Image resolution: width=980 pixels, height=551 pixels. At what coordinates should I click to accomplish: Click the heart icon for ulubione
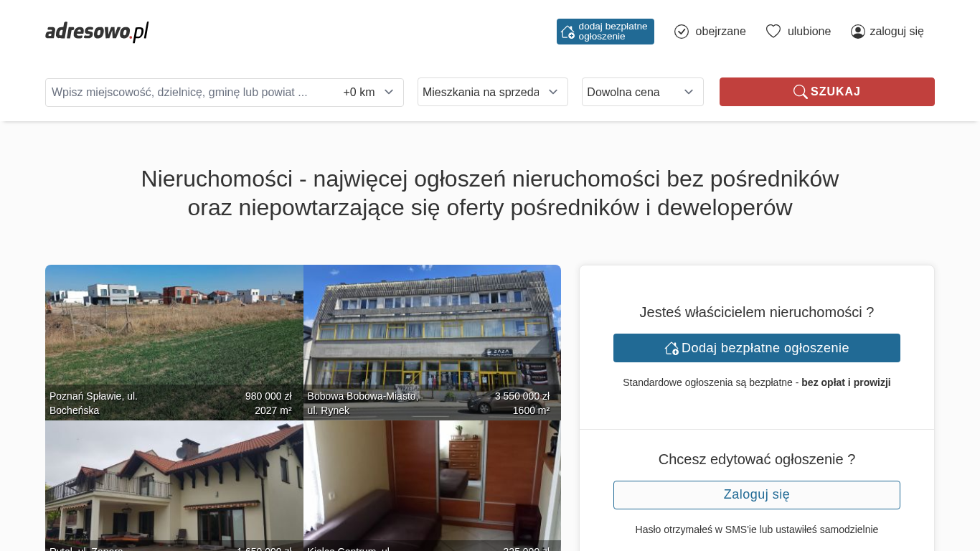[x=773, y=32]
